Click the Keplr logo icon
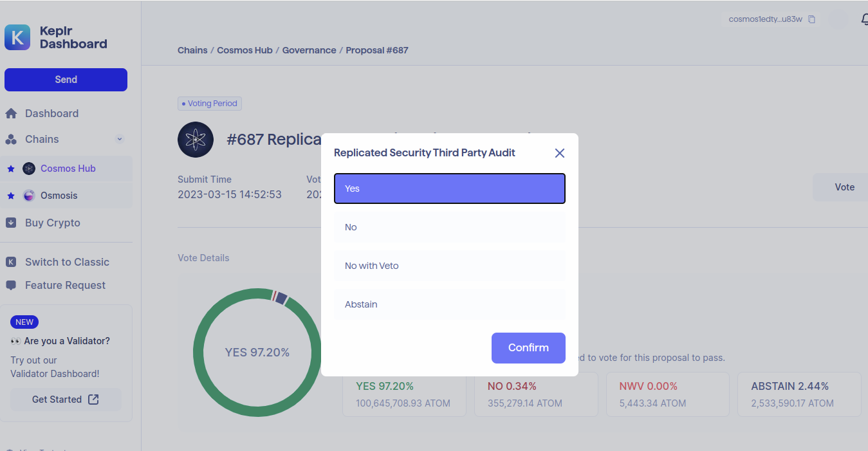868x451 pixels. (x=17, y=37)
